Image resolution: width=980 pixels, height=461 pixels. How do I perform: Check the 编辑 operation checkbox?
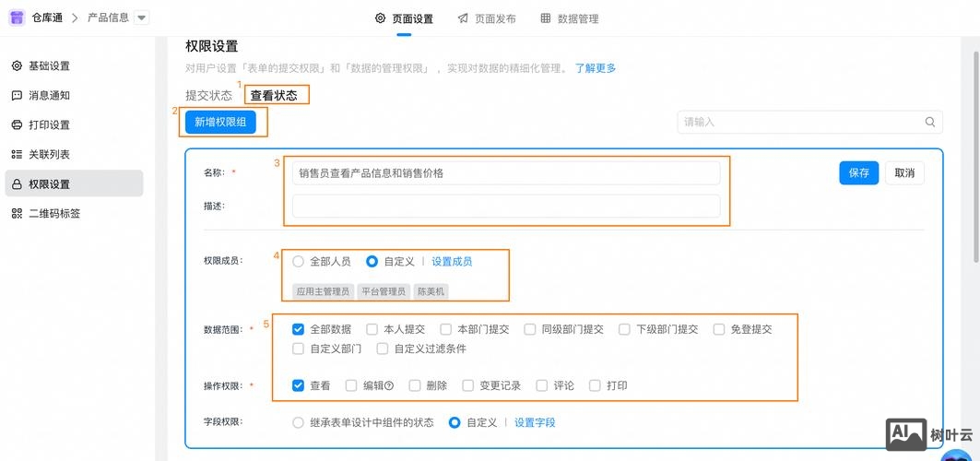coord(351,385)
